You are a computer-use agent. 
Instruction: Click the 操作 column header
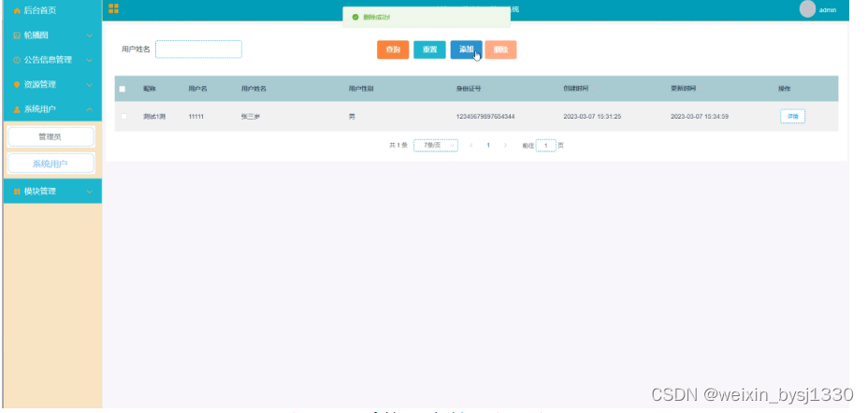tap(785, 89)
